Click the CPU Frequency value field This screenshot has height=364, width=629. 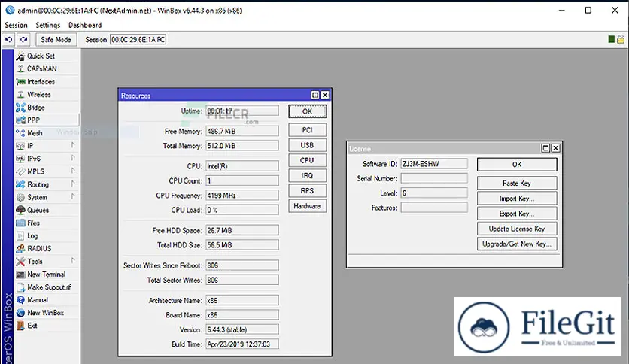[242, 196]
